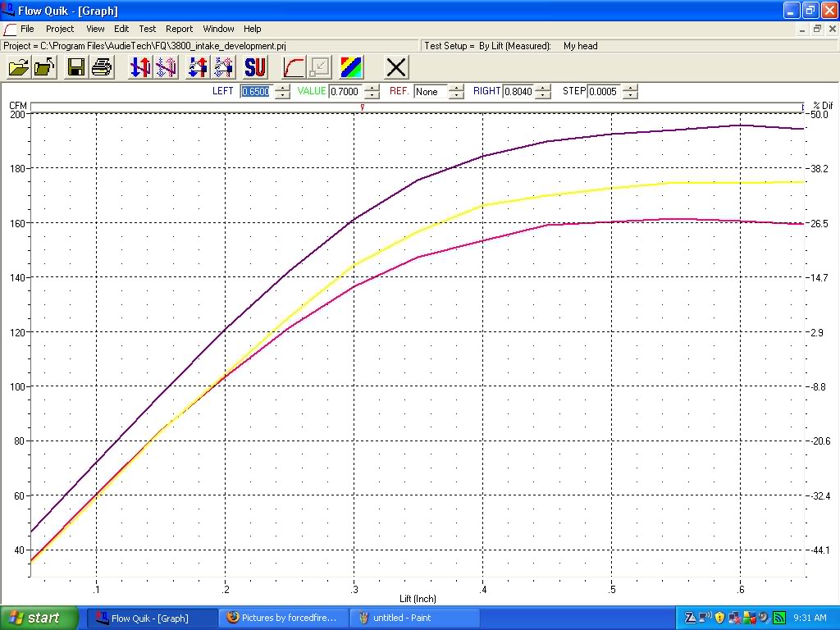Click the dotted blue-red arrows toolbar icon
840x630 pixels.
[166, 67]
